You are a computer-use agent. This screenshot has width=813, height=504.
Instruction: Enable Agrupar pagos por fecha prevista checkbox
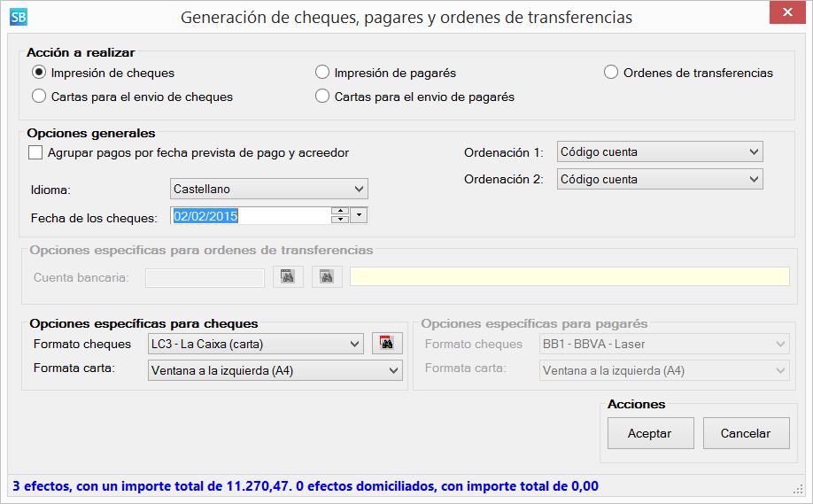(x=35, y=152)
